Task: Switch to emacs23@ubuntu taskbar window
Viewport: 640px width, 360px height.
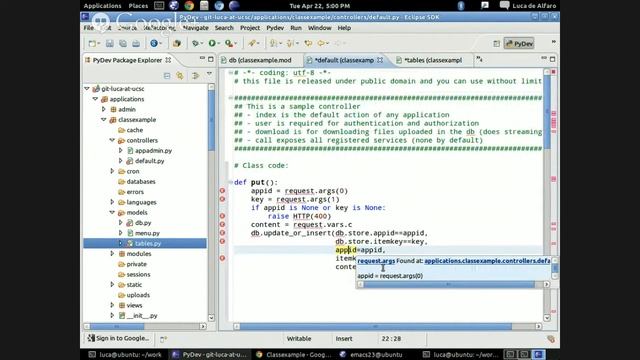Action: [371, 355]
